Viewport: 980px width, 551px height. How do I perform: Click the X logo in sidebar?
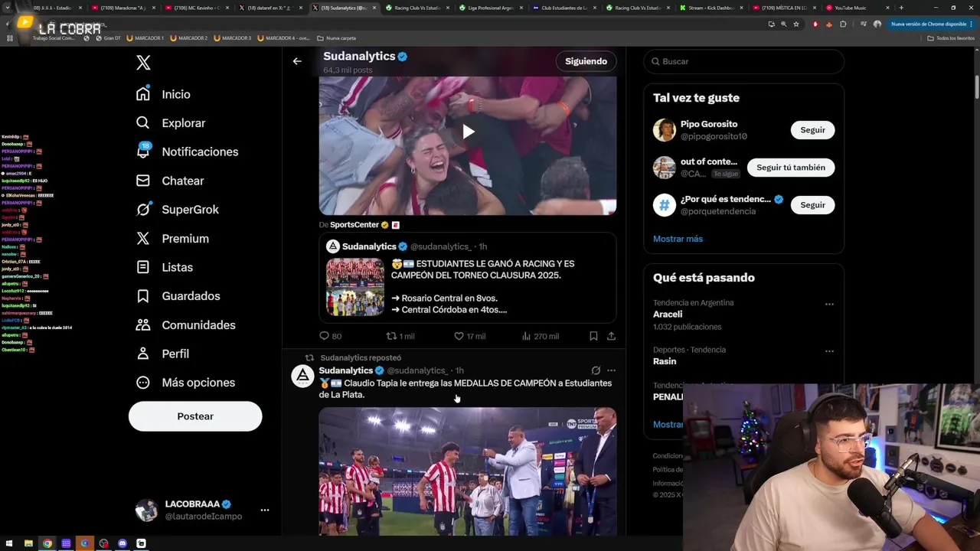click(143, 63)
